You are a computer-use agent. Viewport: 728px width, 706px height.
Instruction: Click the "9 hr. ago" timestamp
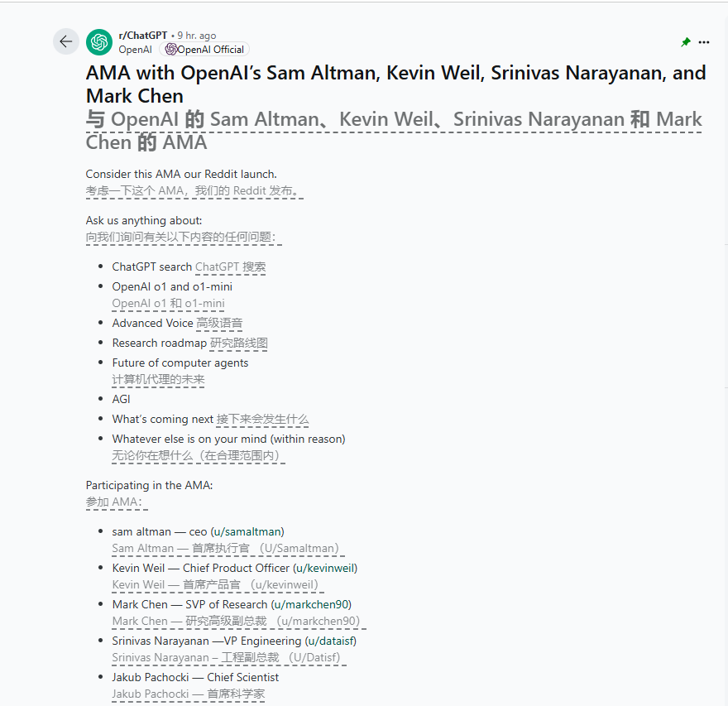(x=197, y=36)
